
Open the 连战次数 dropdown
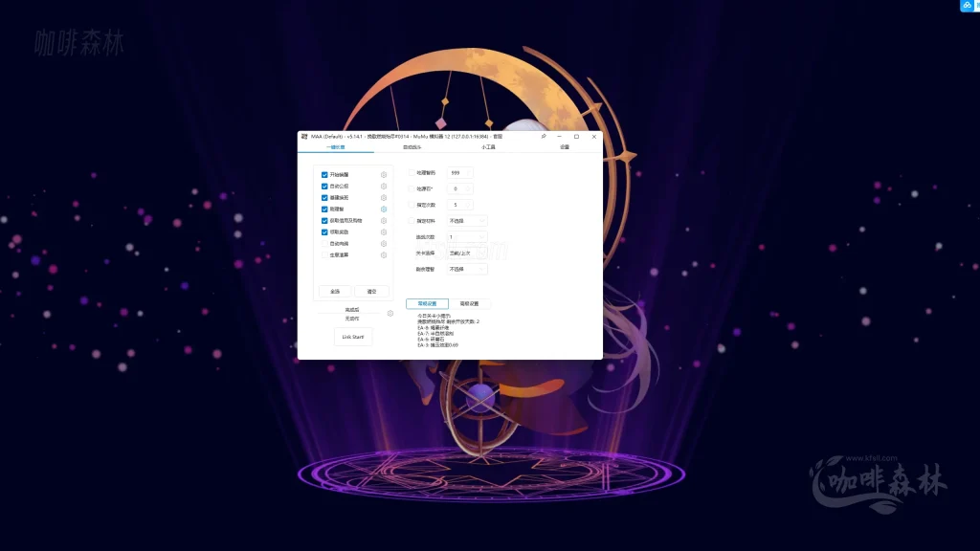click(x=467, y=236)
